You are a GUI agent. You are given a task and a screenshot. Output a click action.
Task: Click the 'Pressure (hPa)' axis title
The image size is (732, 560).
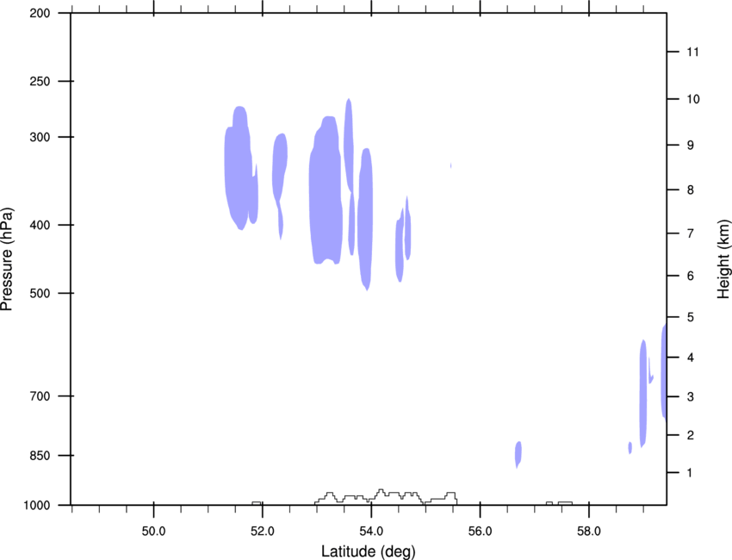coord(7,258)
